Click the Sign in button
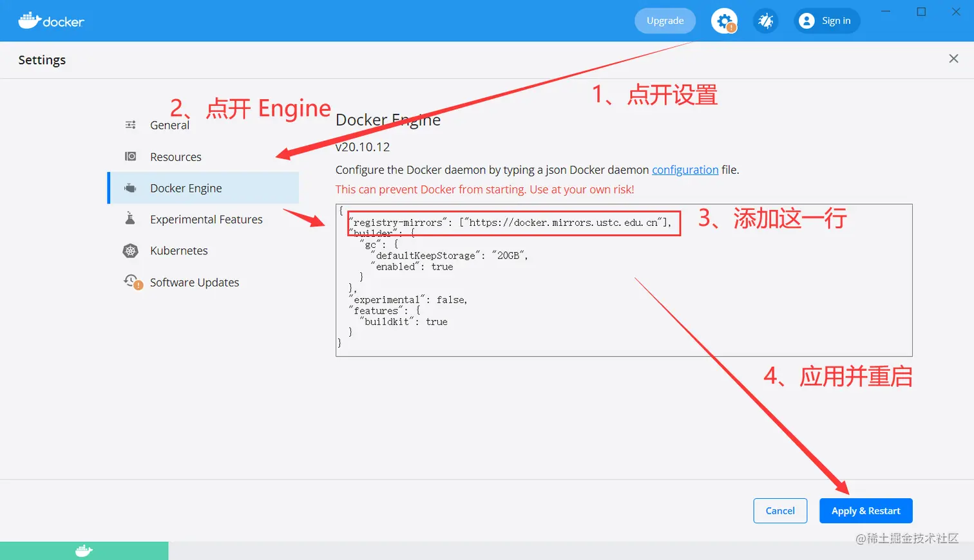This screenshot has width=974, height=560. pos(826,21)
